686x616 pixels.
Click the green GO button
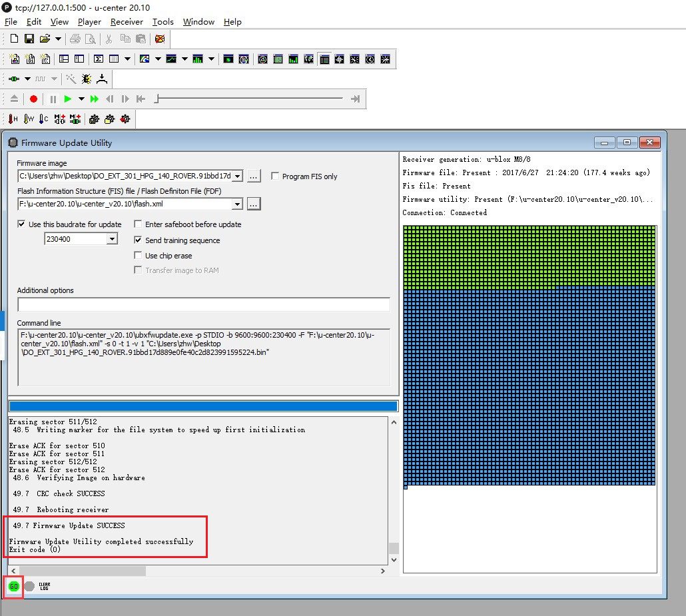pos(14,586)
